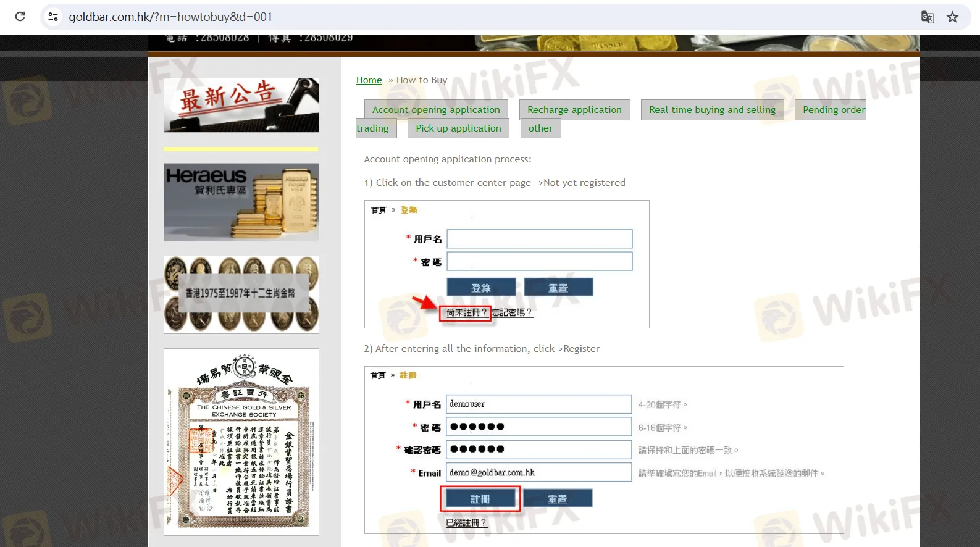Click the translate page icon
The height and width of the screenshot is (547, 980).
927,17
